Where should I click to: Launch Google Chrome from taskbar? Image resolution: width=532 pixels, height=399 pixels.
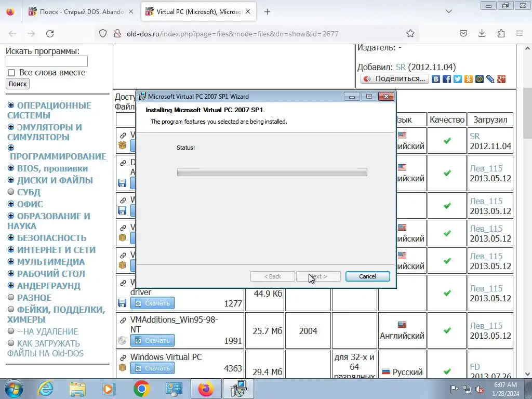(141, 389)
